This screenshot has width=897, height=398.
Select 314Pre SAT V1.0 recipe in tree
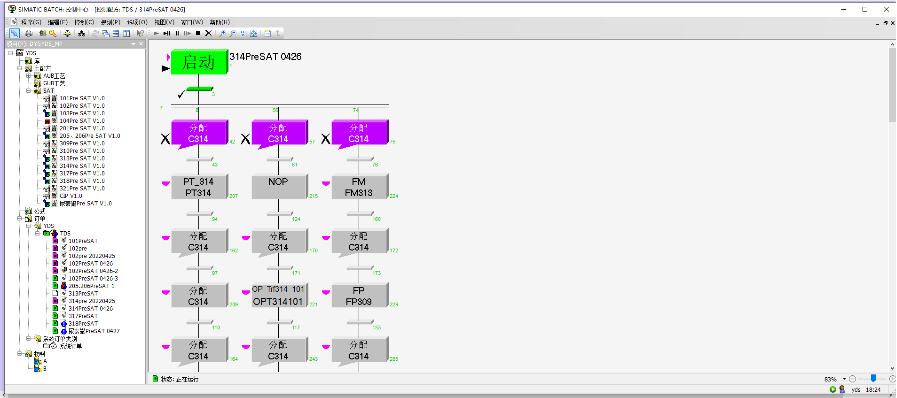[x=82, y=166]
